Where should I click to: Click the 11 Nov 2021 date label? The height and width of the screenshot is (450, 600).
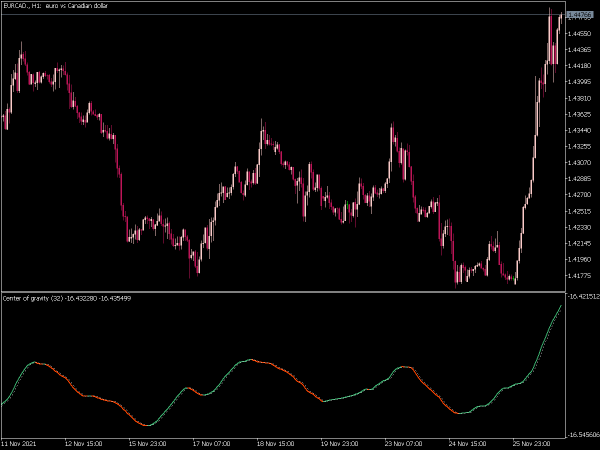[x=19, y=443]
